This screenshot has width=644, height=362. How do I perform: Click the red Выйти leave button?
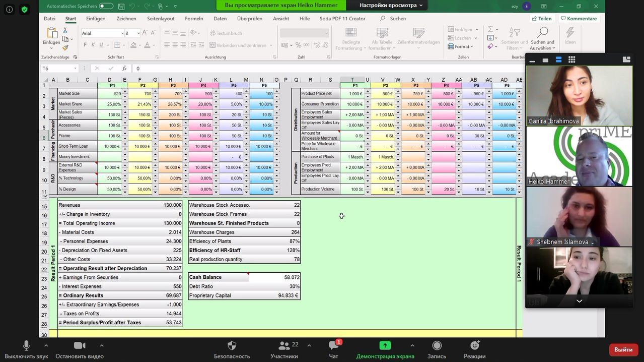[623, 349]
